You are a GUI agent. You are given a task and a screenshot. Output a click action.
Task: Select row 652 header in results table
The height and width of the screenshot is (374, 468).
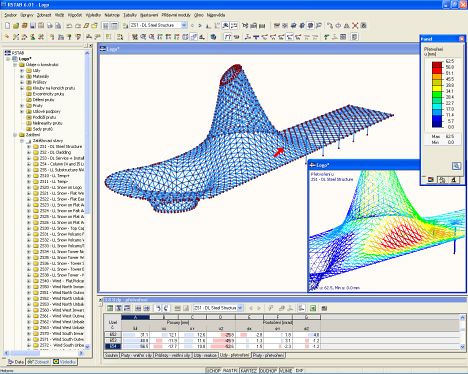113,335
